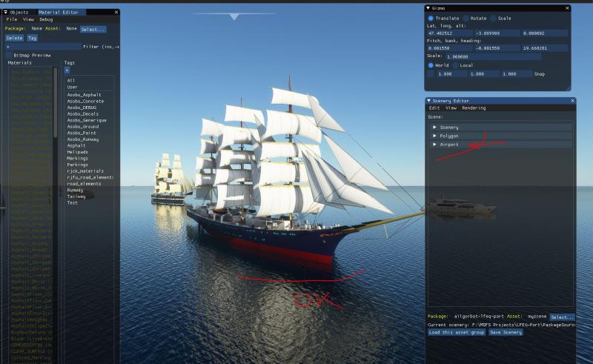Click the Materials list scrollbar
The width and height of the screenshot is (593, 364).
click(55, 102)
